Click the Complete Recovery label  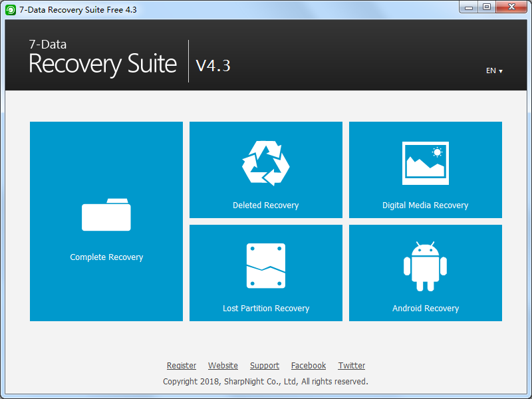106,257
